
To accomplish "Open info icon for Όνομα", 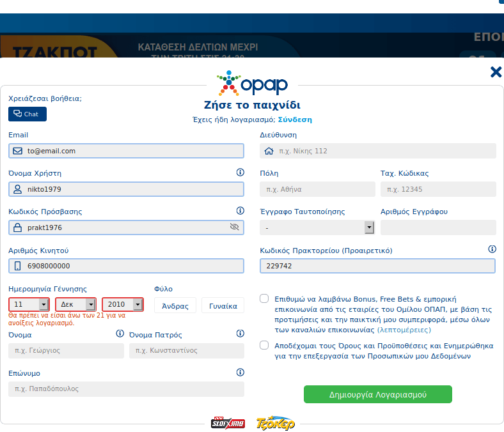I will pyautogui.click(x=120, y=334).
